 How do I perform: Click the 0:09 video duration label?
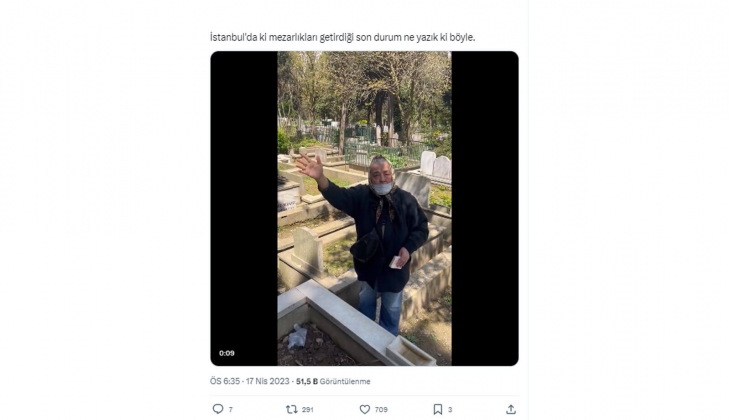(x=226, y=353)
